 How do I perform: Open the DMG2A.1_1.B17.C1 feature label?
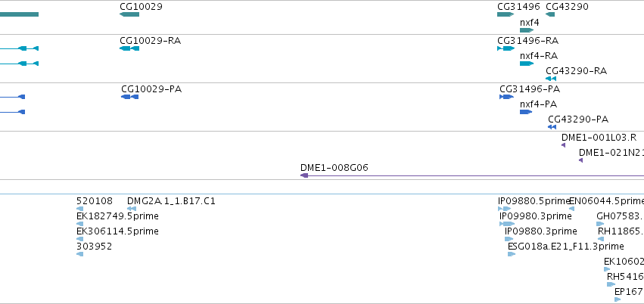[x=171, y=201]
